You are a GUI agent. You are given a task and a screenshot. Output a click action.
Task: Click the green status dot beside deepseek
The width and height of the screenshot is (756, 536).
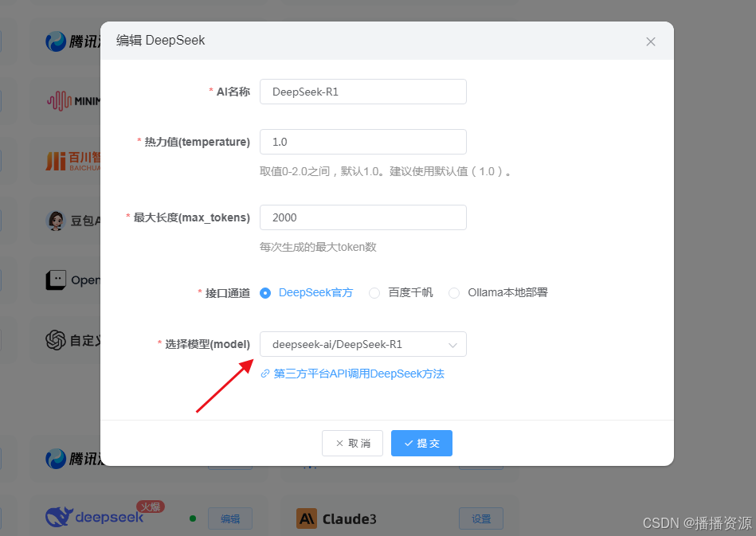tap(193, 518)
